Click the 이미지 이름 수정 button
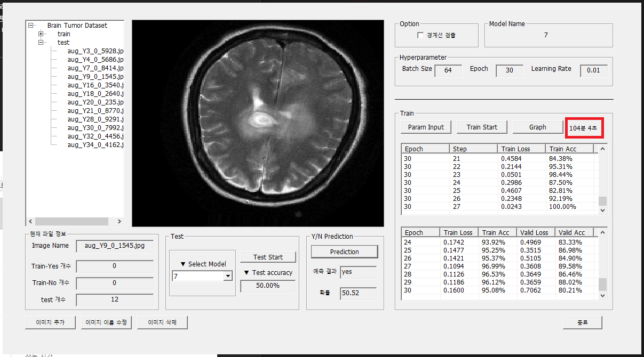The image size is (644, 357). (106, 322)
